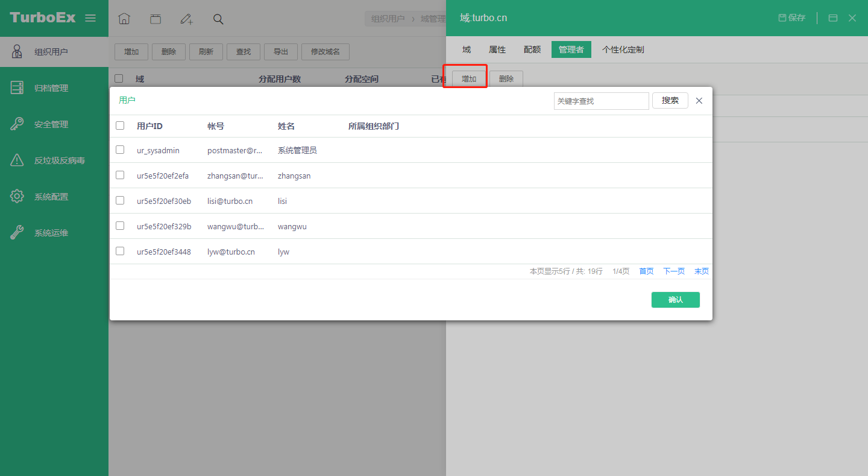Maximize the 域:turbo.cn panel
Image resolution: width=868 pixels, height=476 pixels.
pos(833,18)
